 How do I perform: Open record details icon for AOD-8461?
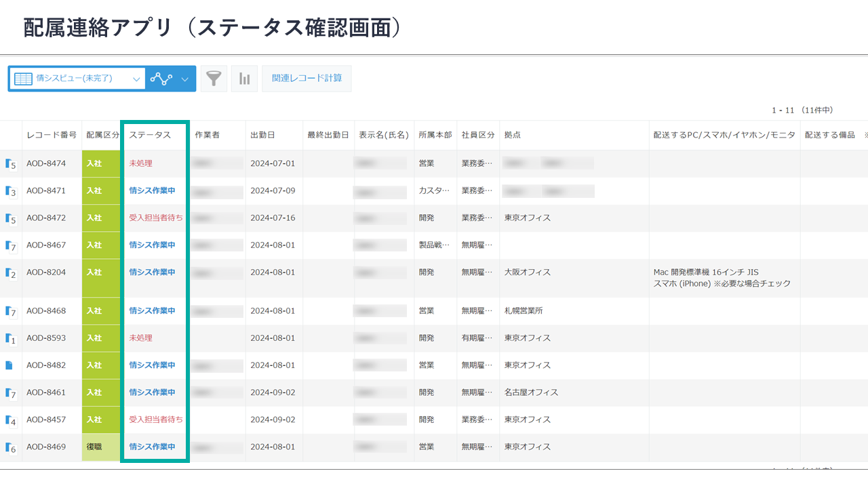click(x=9, y=392)
